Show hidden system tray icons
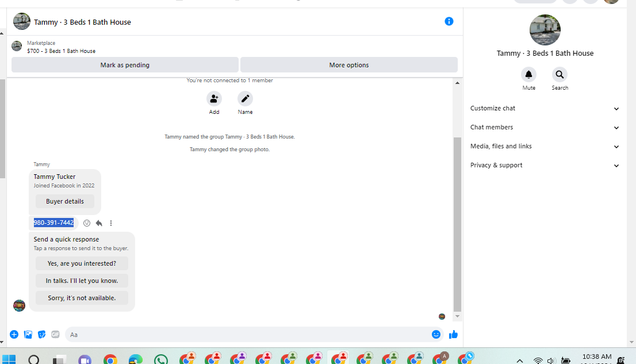 click(x=520, y=361)
